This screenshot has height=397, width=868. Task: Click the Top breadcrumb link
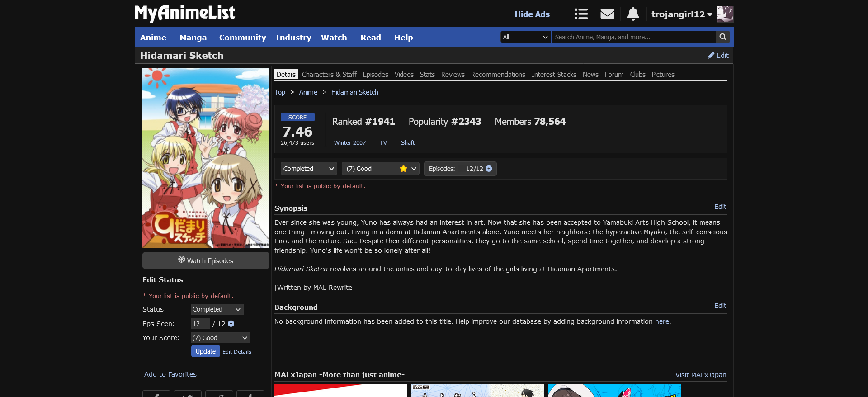(x=280, y=92)
